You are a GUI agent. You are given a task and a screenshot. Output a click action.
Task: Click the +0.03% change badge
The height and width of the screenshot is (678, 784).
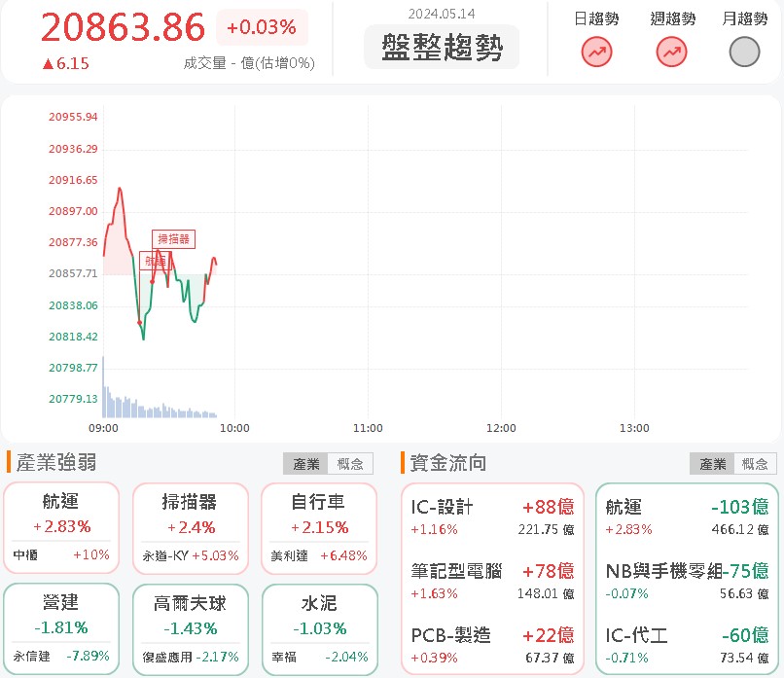(x=262, y=27)
